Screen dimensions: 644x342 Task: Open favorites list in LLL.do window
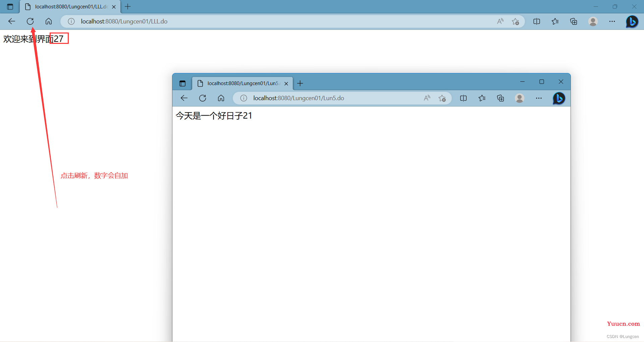coord(555,21)
